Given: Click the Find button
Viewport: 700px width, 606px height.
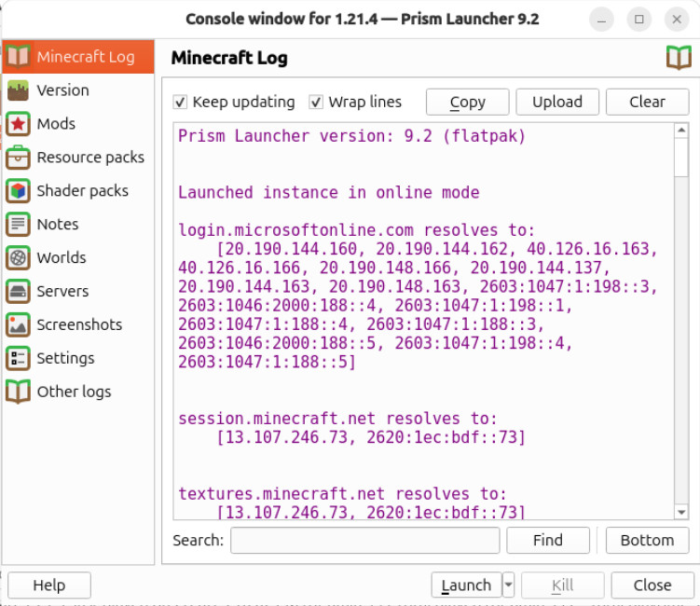Looking at the screenshot, I should pyautogui.click(x=548, y=540).
